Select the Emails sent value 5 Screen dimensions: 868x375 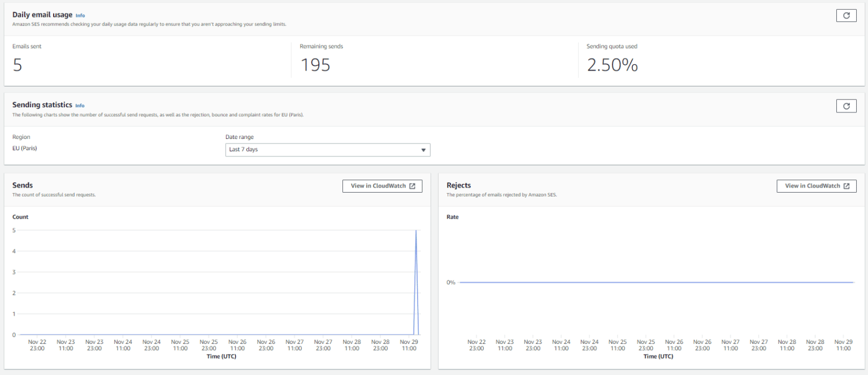[x=18, y=66]
